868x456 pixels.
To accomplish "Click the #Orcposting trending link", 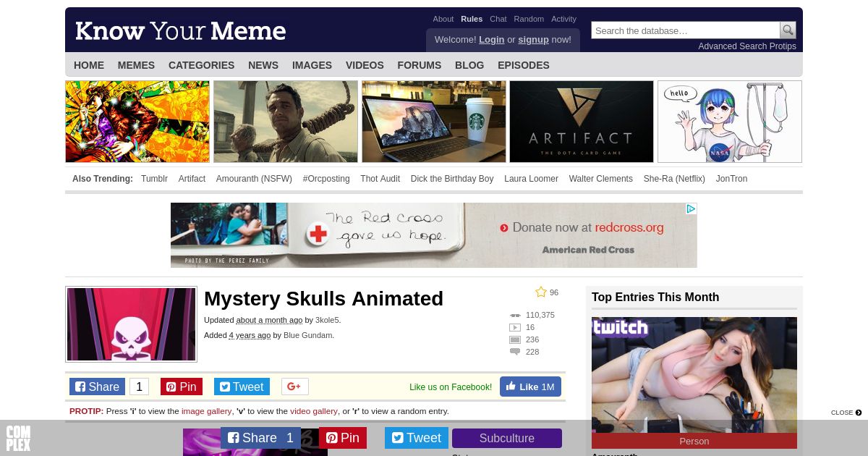I will pyautogui.click(x=326, y=179).
